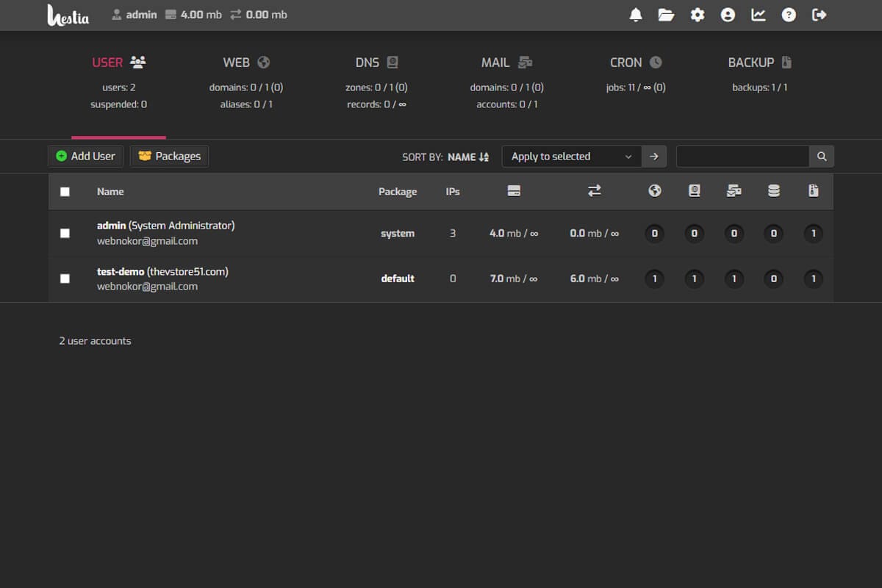Click admin's email webnokor@gmail.com
Viewport: 882px width, 588px height.
147,241
